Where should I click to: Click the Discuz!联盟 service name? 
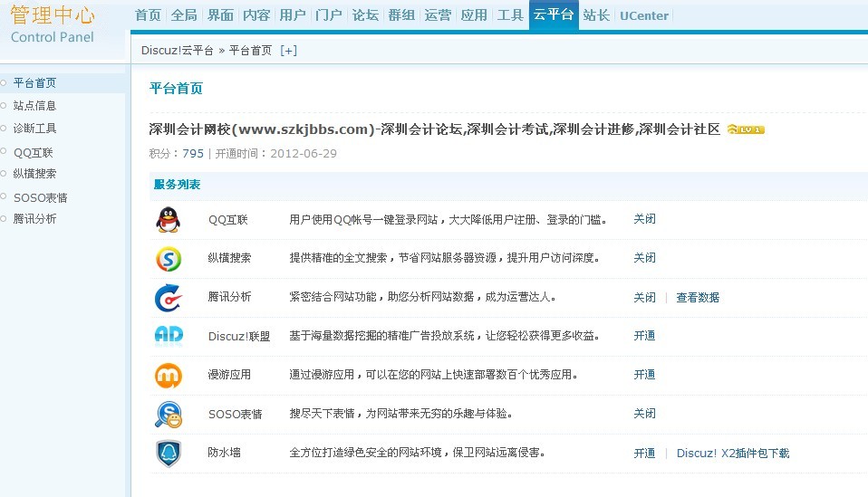pyautogui.click(x=239, y=336)
